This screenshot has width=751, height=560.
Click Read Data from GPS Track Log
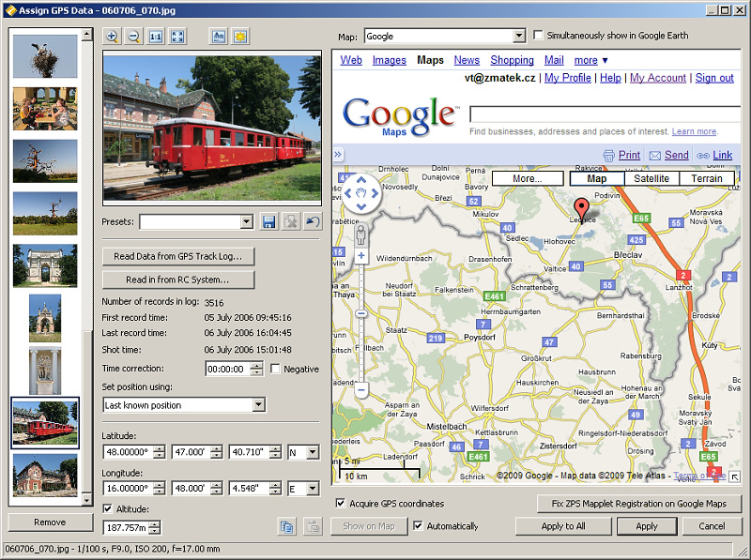click(178, 256)
